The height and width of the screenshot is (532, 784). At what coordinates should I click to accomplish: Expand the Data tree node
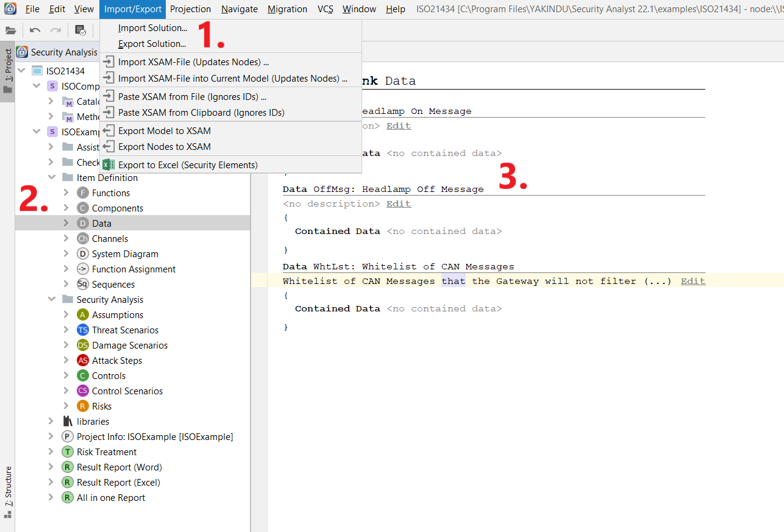click(66, 223)
